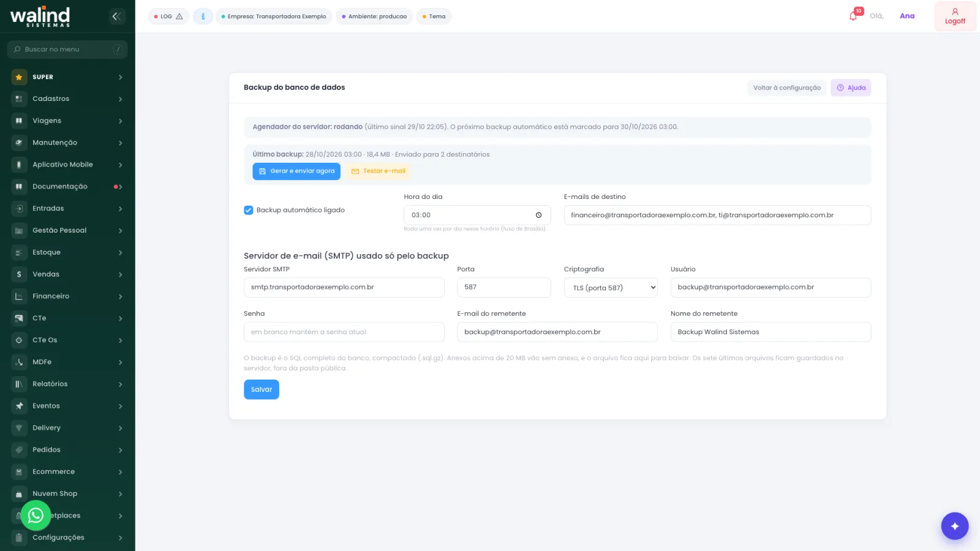
Task: Click the Relatórios sidebar icon
Action: tap(19, 384)
